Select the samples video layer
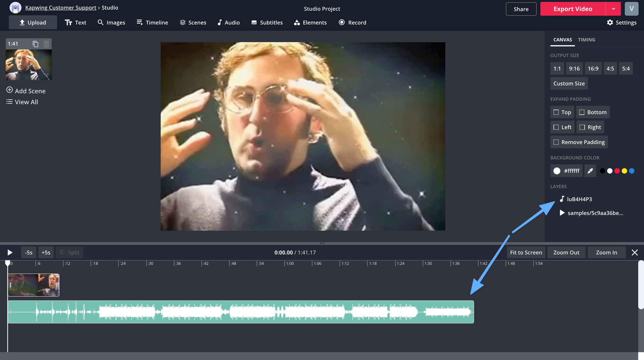Image resolution: width=644 pixels, height=360 pixels. pyautogui.click(x=595, y=213)
